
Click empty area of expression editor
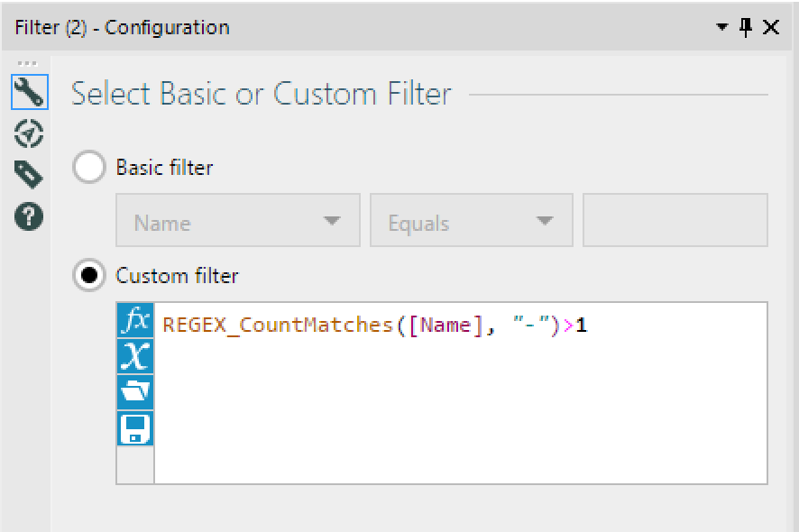tap(460, 415)
